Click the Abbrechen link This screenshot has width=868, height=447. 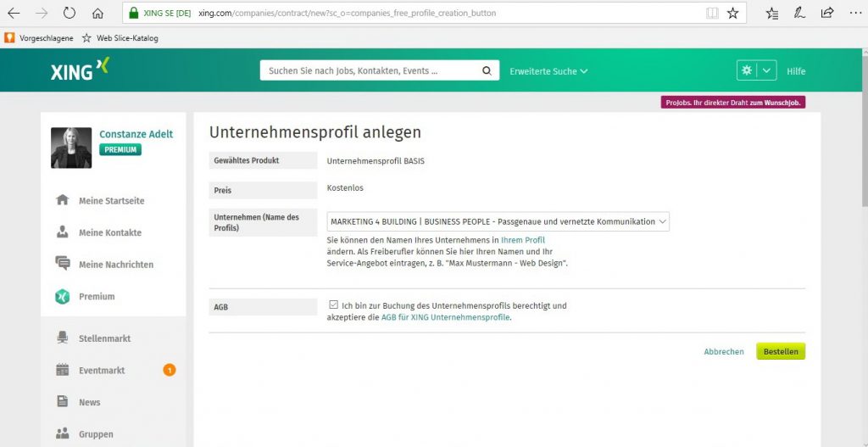[724, 352]
